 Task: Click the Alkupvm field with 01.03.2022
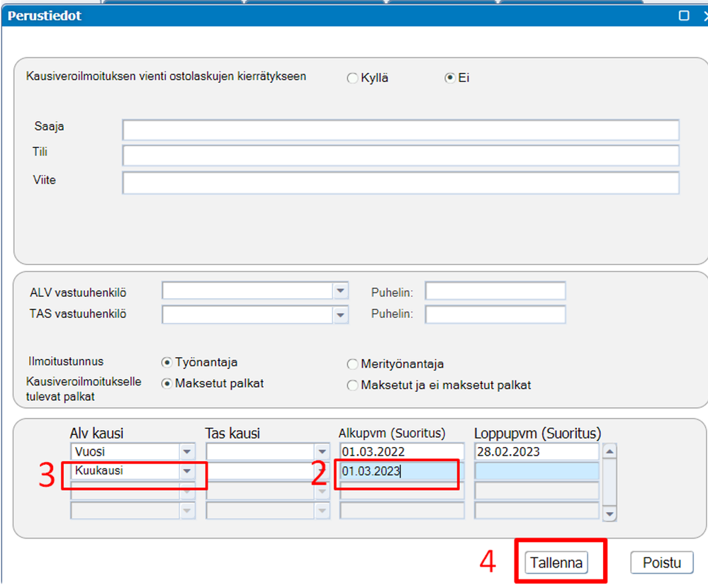click(x=401, y=451)
